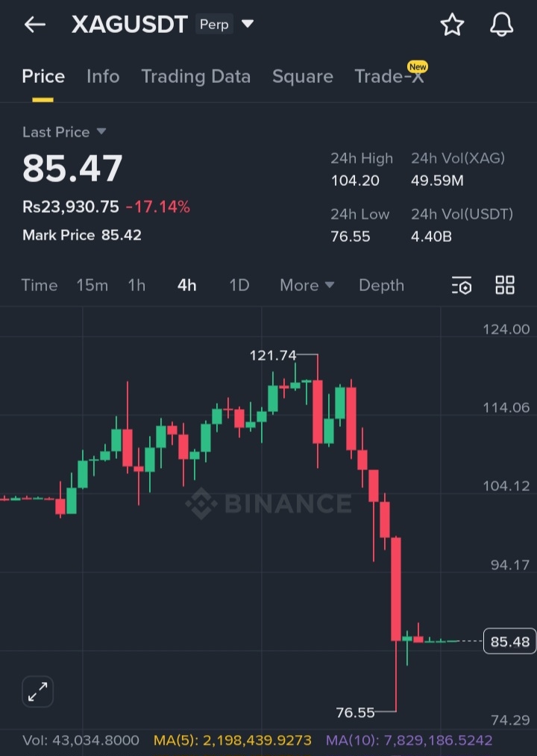537x756 pixels.
Task: Select the 15m interval
Action: (92, 285)
